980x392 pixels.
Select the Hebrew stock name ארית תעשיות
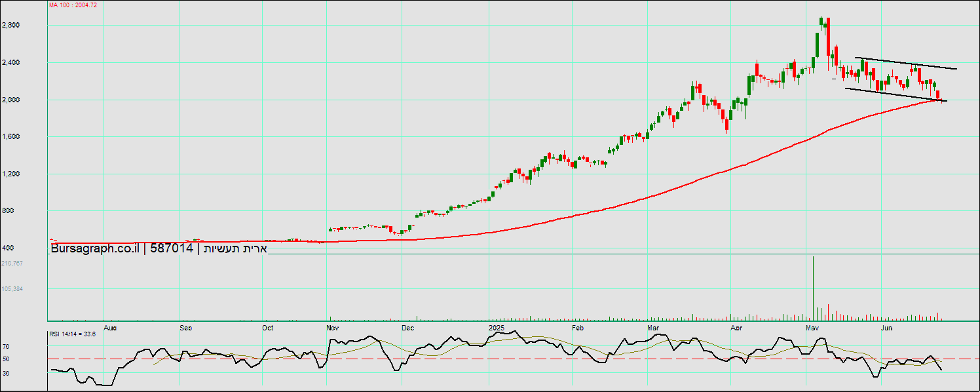[x=233, y=248]
